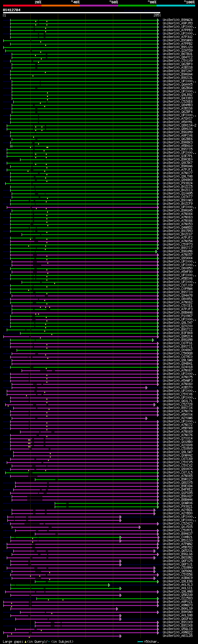Select the UniRef100_A7QVS7 label
This screenshot has height=644, width=198.
coord(178,118)
